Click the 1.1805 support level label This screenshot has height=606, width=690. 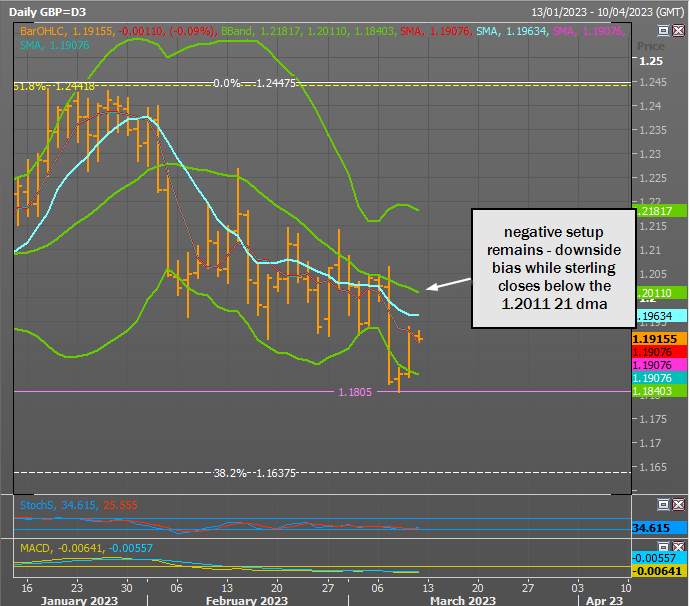tap(355, 392)
